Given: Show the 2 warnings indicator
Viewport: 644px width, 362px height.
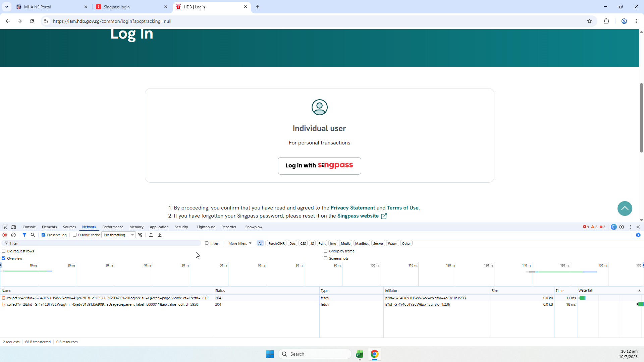Looking at the screenshot, I should point(594,227).
